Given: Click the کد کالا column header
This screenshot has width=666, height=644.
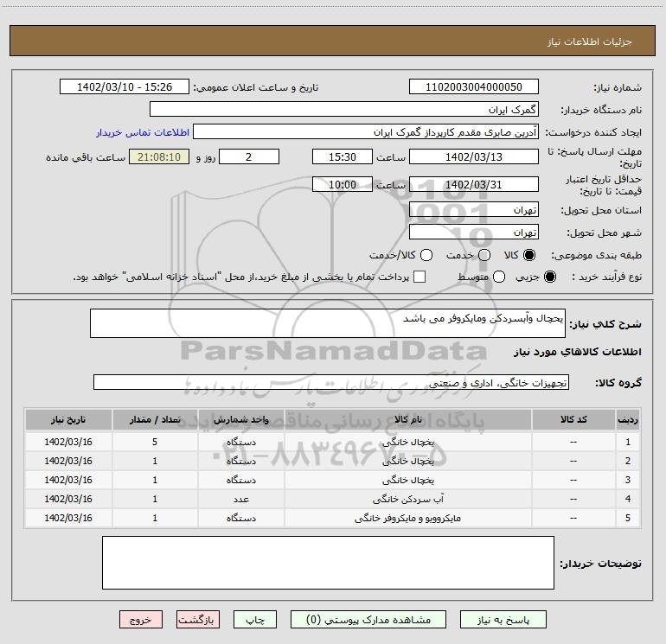Looking at the screenshot, I should pyautogui.click(x=573, y=420).
